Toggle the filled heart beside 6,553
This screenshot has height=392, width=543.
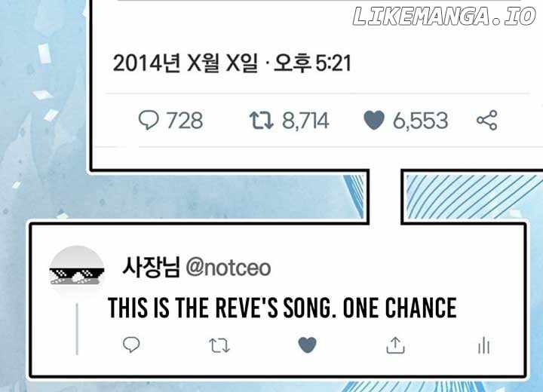coord(374,120)
